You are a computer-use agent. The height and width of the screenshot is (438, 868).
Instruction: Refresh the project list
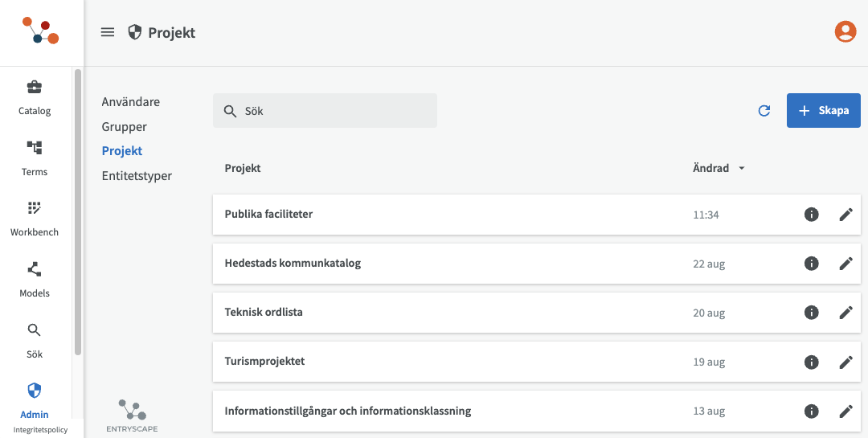(764, 111)
